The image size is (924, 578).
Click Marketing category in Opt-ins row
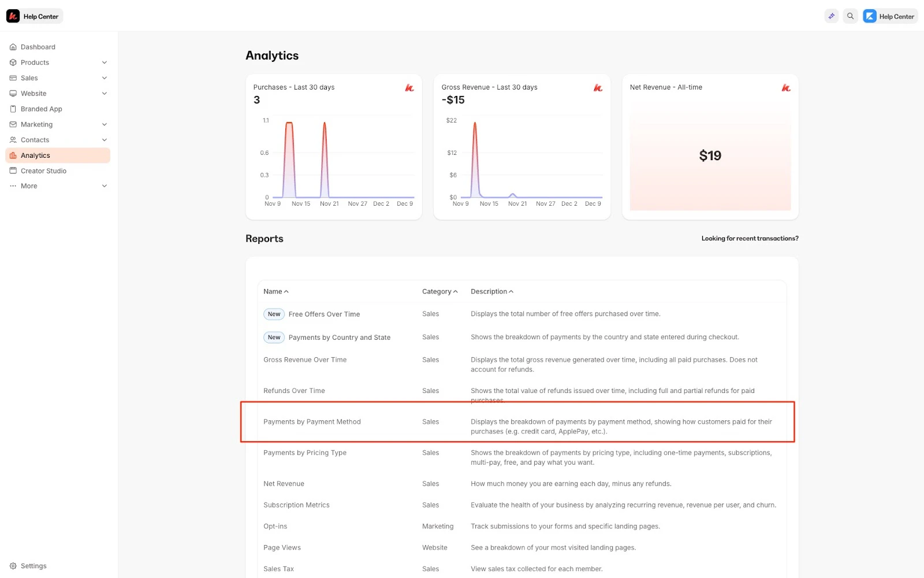pyautogui.click(x=438, y=527)
